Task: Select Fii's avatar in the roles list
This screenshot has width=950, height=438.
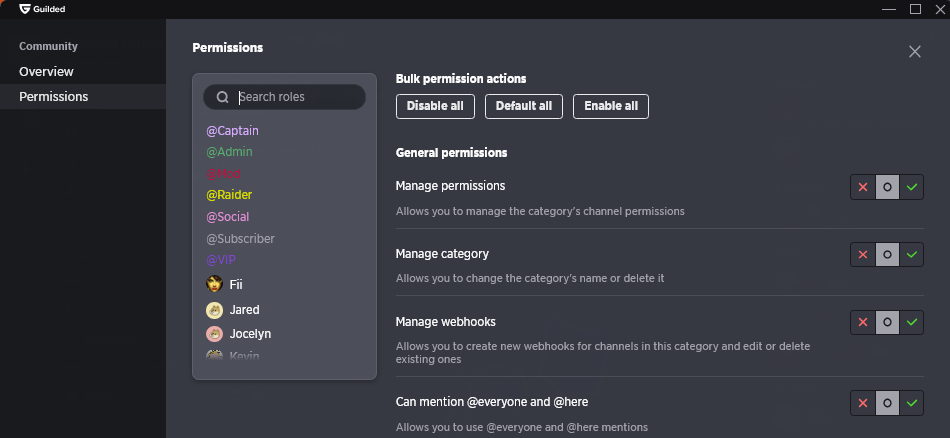Action: point(214,284)
